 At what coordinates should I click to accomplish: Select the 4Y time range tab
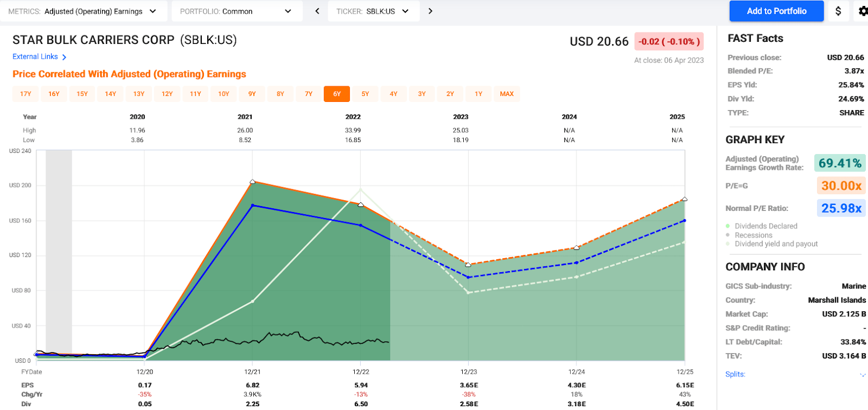(x=393, y=94)
